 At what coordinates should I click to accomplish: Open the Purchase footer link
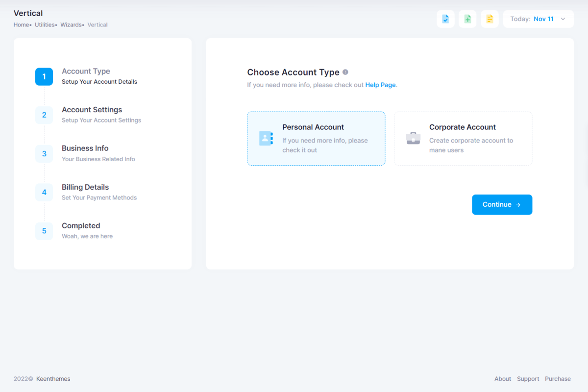click(x=558, y=379)
